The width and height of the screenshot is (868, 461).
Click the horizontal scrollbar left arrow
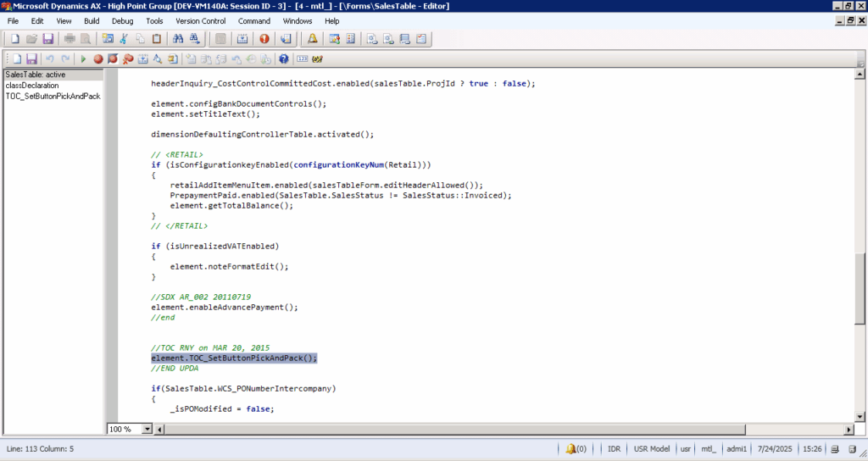point(159,429)
